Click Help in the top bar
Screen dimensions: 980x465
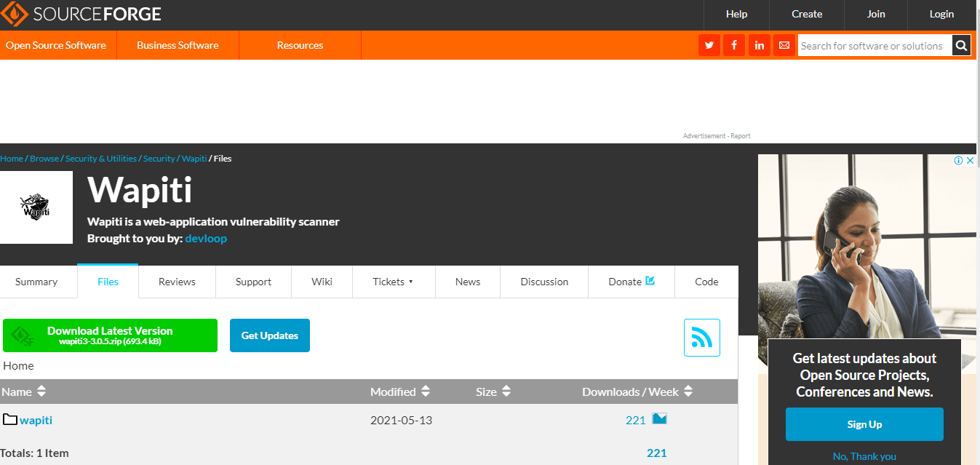click(x=736, y=14)
